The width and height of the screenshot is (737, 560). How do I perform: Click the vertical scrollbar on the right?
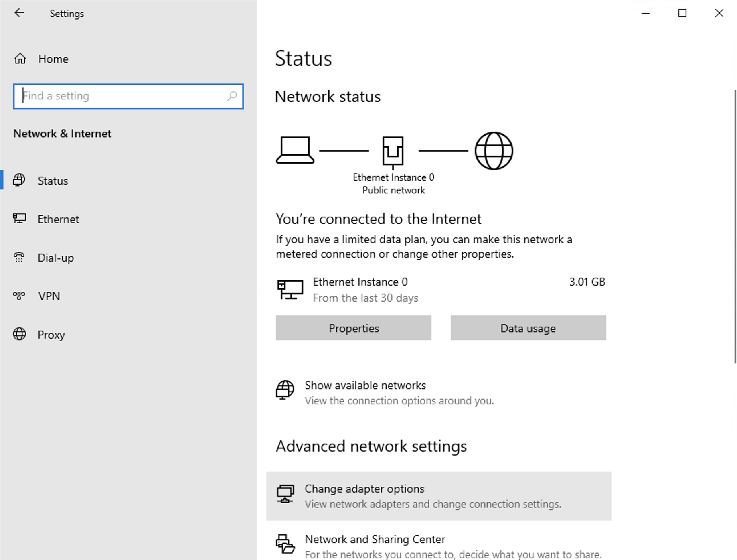(x=735, y=225)
